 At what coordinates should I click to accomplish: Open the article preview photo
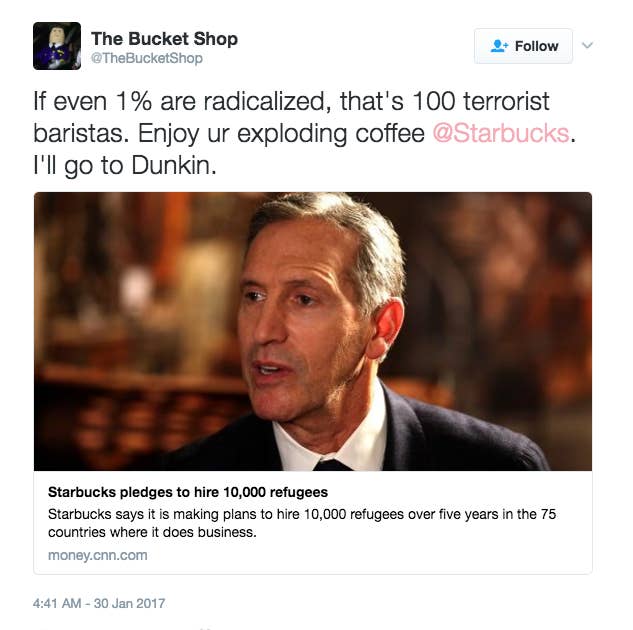pos(313,331)
